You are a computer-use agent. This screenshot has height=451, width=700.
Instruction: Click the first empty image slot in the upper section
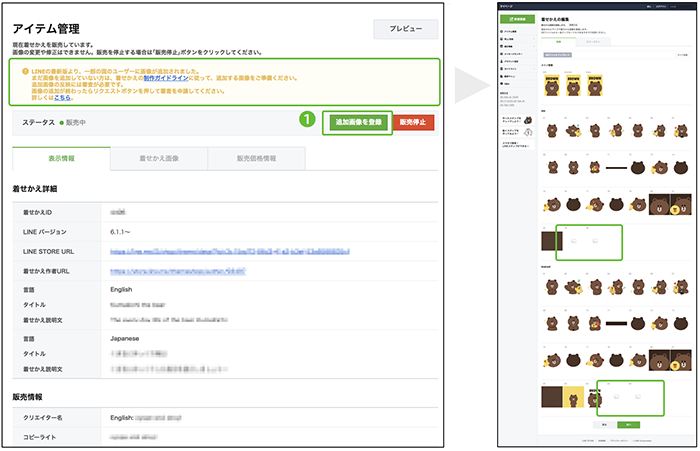click(574, 241)
